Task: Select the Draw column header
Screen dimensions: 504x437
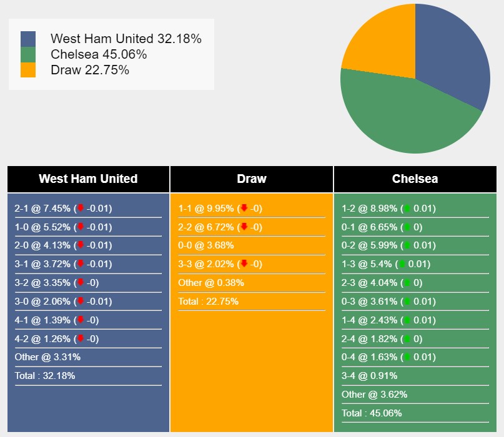Action: pyautogui.click(x=252, y=179)
